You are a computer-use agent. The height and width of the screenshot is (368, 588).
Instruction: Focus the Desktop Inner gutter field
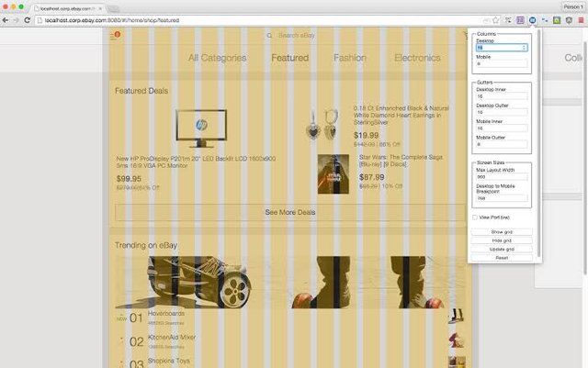click(502, 96)
